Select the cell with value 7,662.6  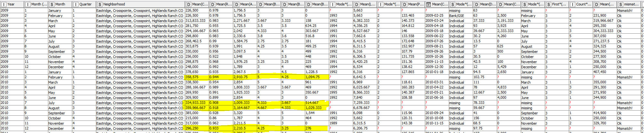point(365,36)
